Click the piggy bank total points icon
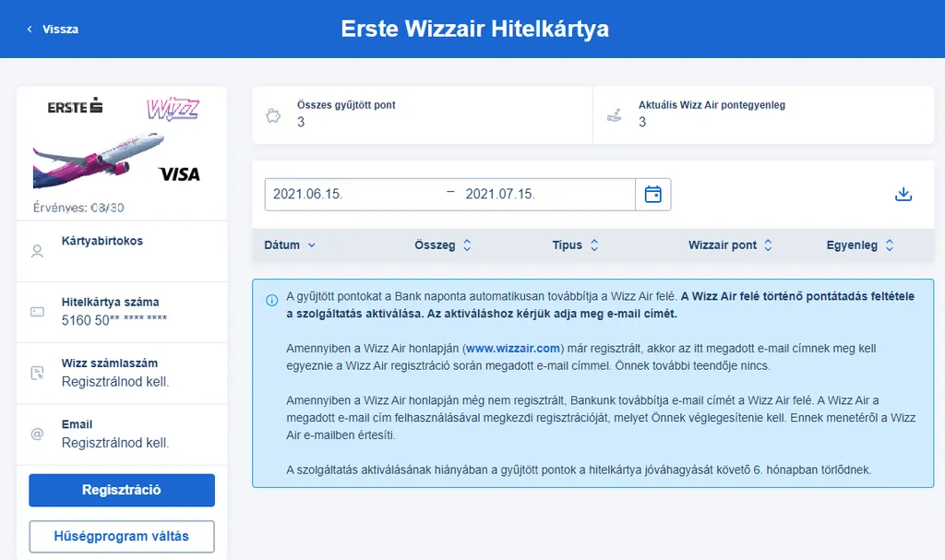The height and width of the screenshot is (560, 945). (x=272, y=115)
